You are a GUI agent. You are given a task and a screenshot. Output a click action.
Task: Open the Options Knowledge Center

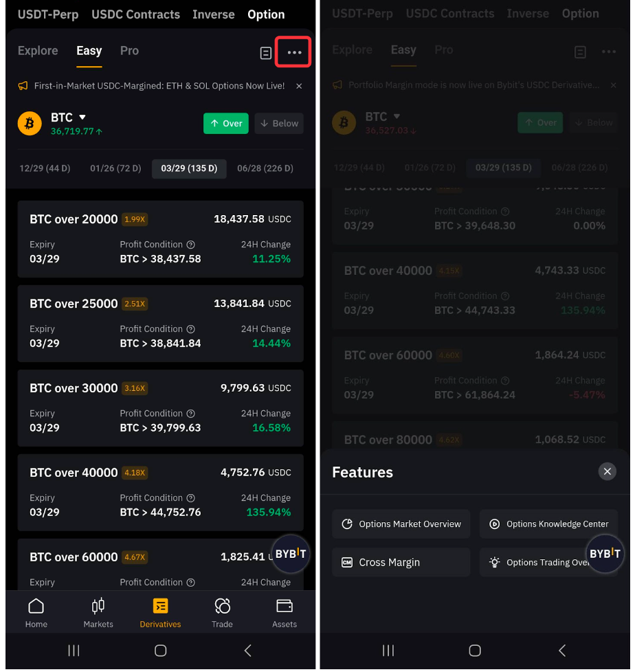tap(548, 524)
